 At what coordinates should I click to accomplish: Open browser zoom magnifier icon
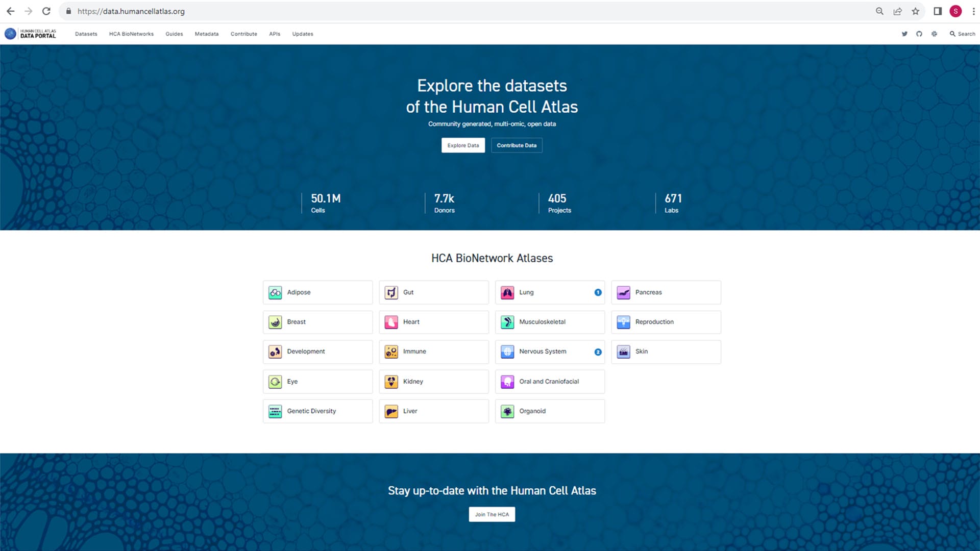click(879, 11)
